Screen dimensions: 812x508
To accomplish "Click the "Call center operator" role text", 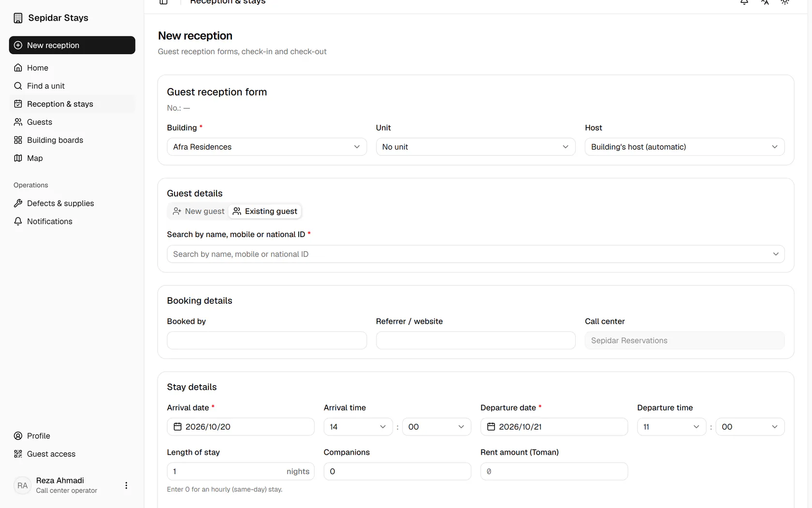I will click(67, 490).
